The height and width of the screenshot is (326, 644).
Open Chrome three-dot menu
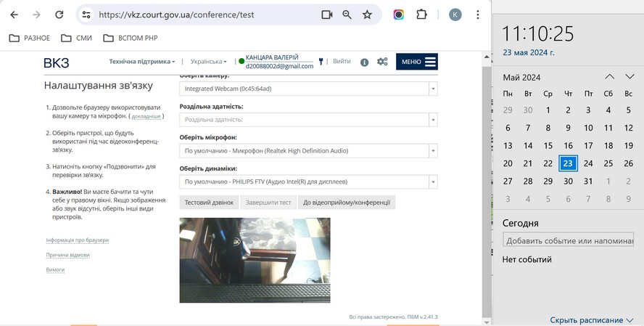pos(478,15)
